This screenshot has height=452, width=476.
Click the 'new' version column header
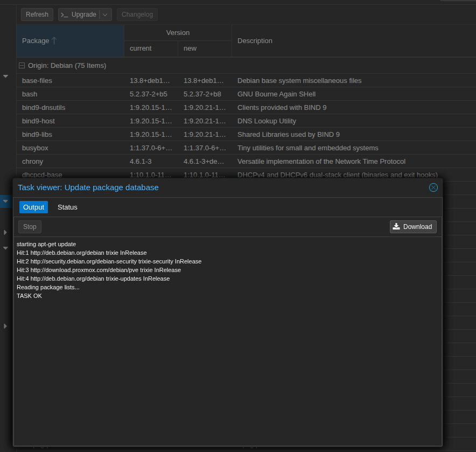click(x=190, y=48)
